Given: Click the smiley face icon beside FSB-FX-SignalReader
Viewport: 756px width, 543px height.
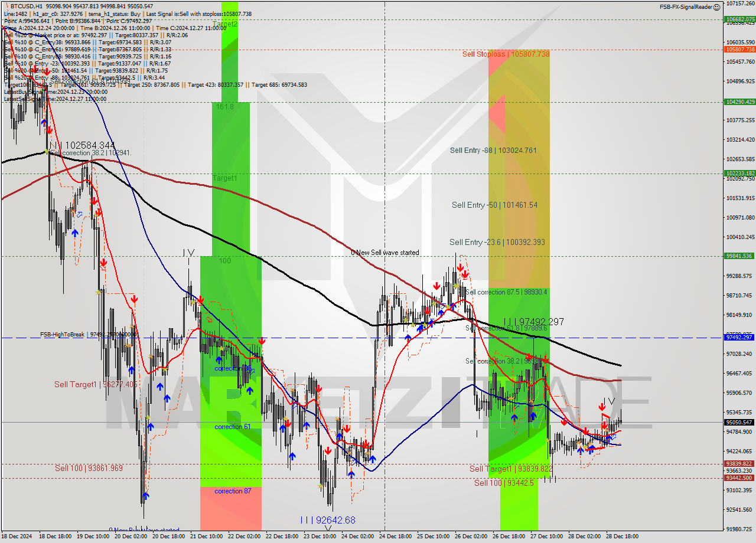Looking at the screenshot, I should (716, 7).
